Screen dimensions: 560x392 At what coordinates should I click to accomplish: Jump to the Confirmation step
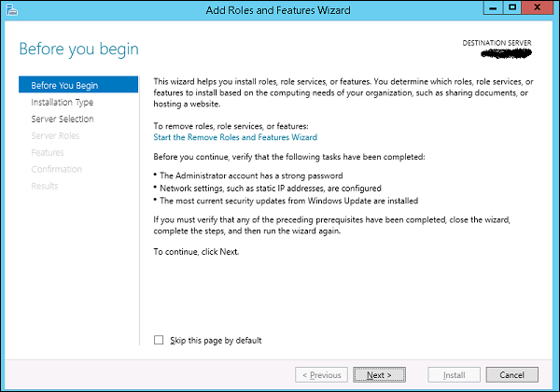(x=56, y=170)
